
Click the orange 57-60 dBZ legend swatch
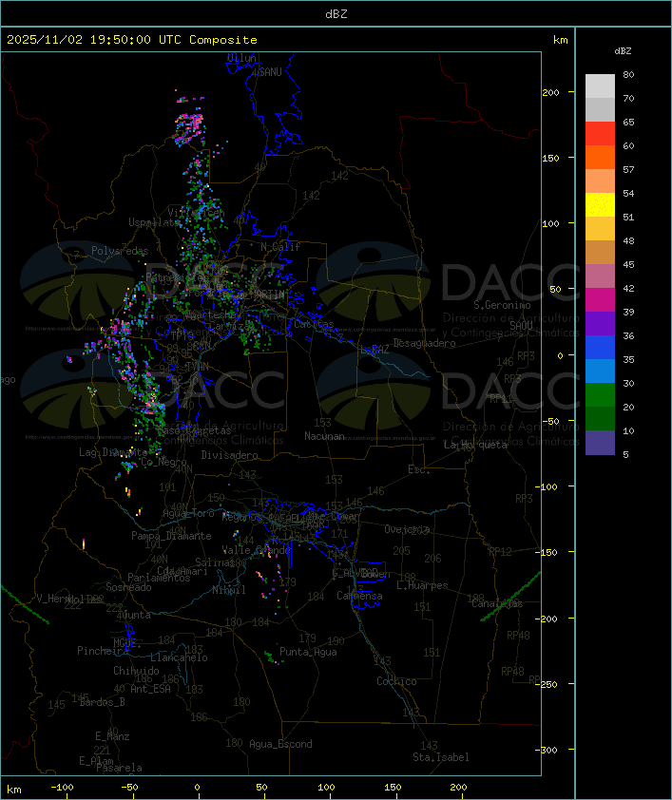[600, 158]
